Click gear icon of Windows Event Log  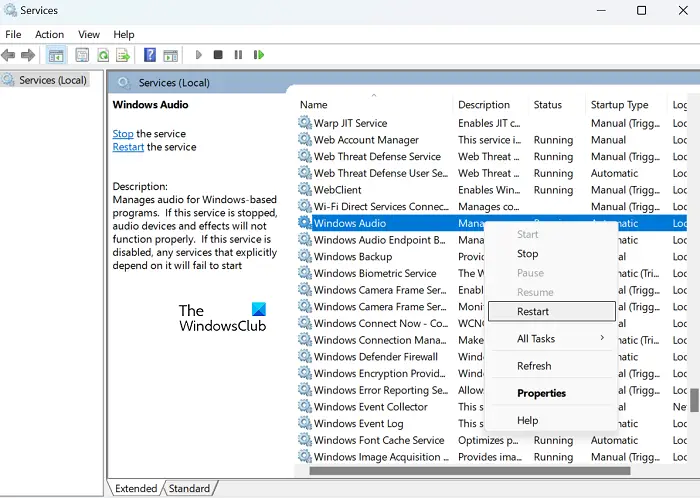[x=305, y=423]
